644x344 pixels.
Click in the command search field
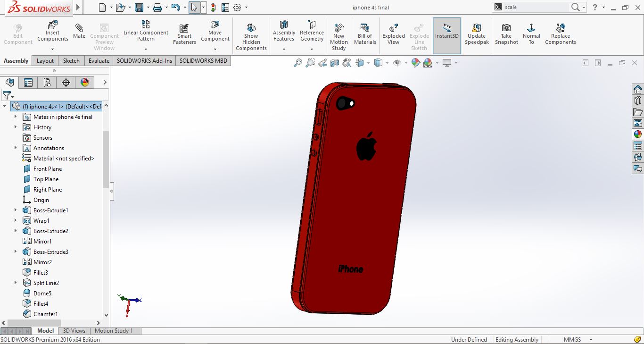536,7
